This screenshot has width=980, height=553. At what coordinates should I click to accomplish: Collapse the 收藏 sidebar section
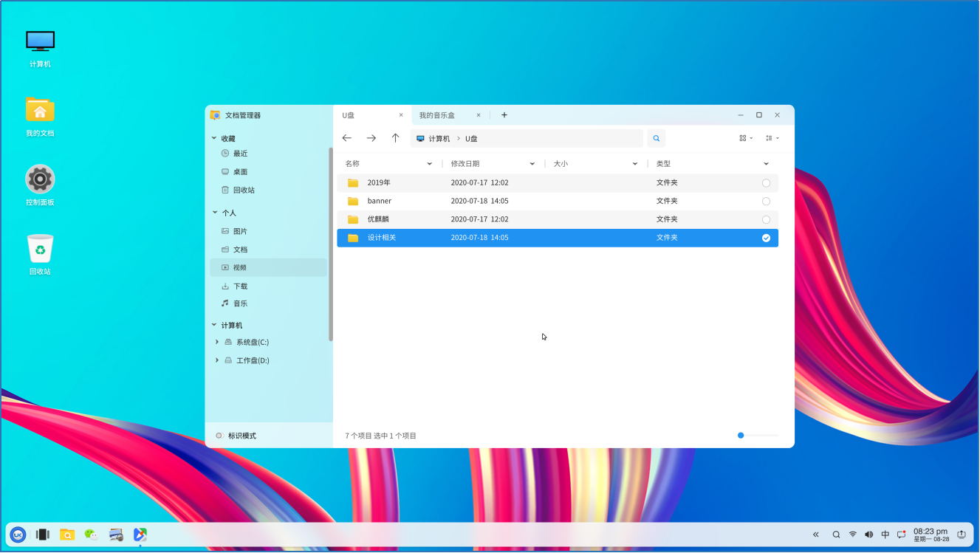(214, 139)
